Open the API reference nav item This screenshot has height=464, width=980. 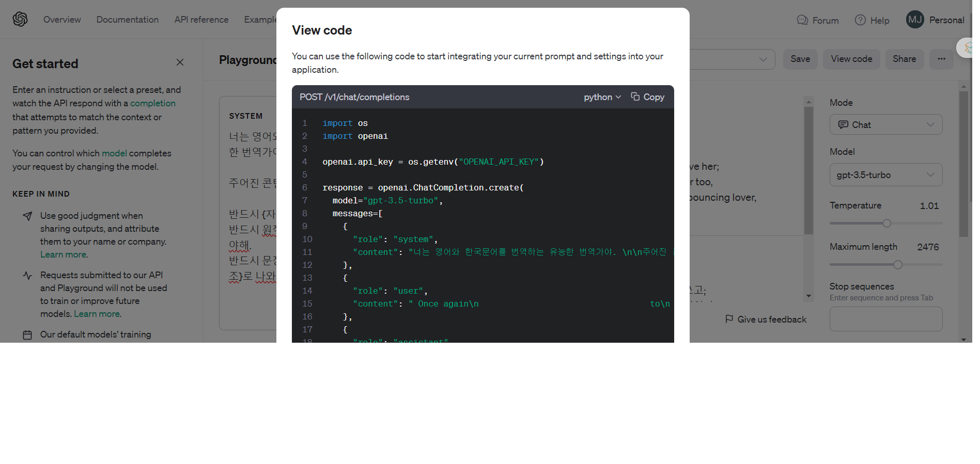[201, 20]
